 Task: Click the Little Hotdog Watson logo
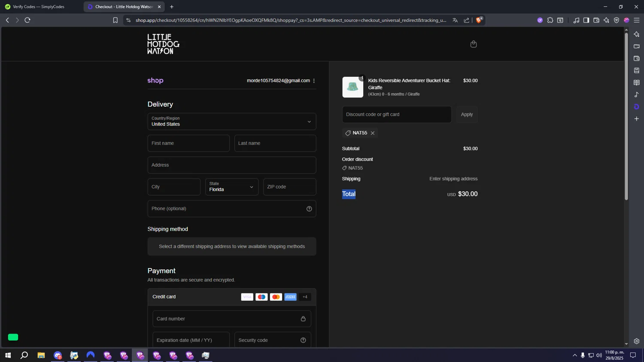pyautogui.click(x=164, y=44)
